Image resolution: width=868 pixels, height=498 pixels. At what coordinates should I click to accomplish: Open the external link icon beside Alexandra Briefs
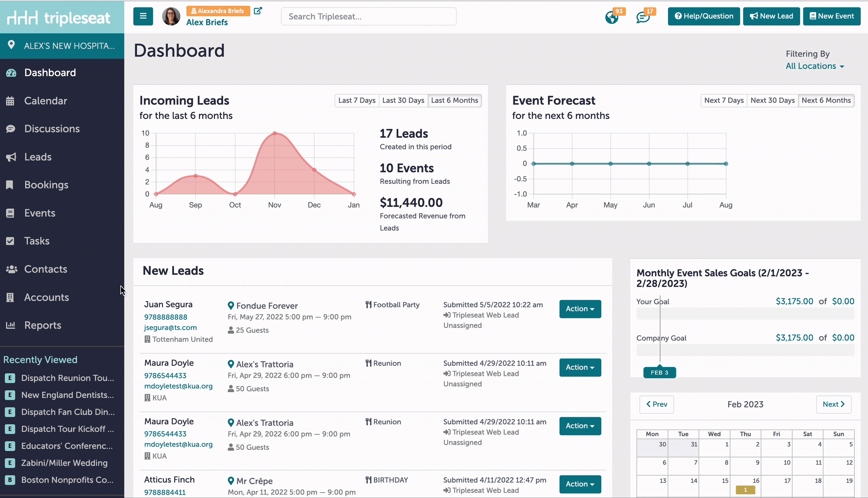click(258, 11)
